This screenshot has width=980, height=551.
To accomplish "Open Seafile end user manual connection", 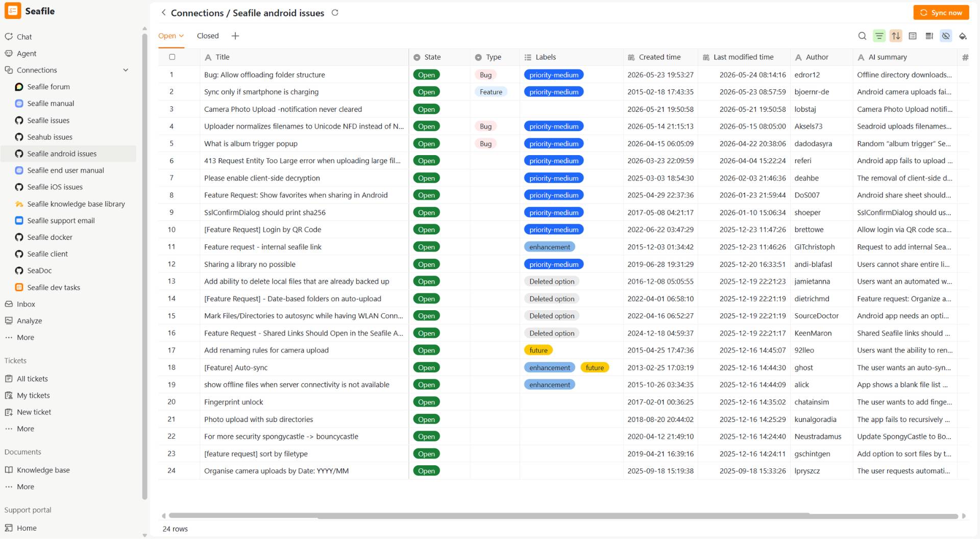I will [65, 170].
